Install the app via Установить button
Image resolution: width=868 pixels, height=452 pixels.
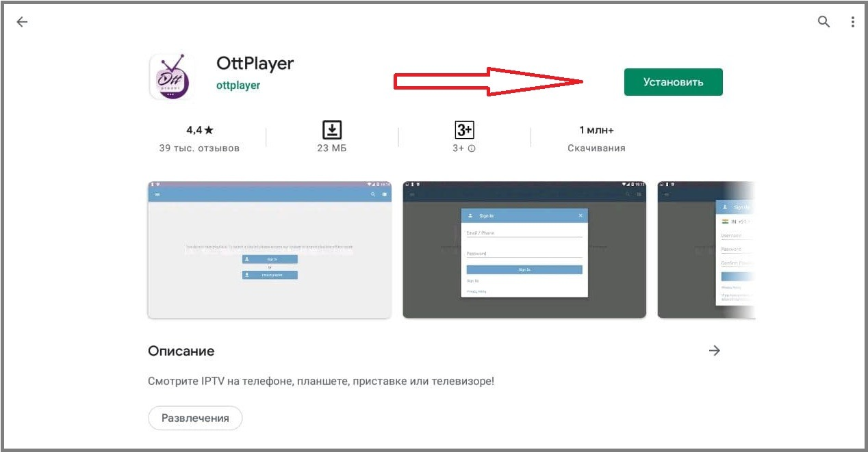point(673,82)
